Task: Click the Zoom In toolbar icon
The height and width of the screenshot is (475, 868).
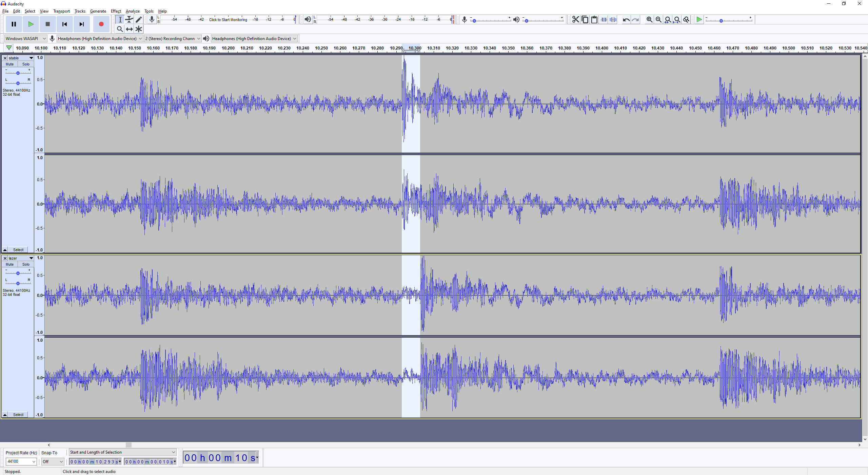Action: click(649, 19)
